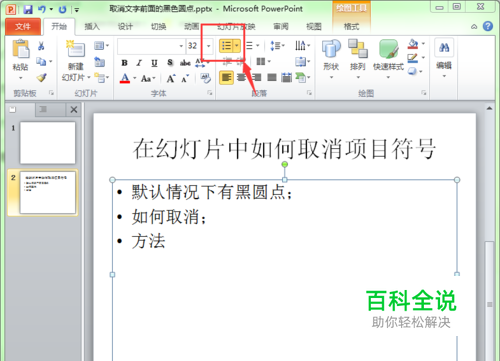This screenshot has height=361, width=500.
Task: Open font name combo box
Action: [151, 46]
